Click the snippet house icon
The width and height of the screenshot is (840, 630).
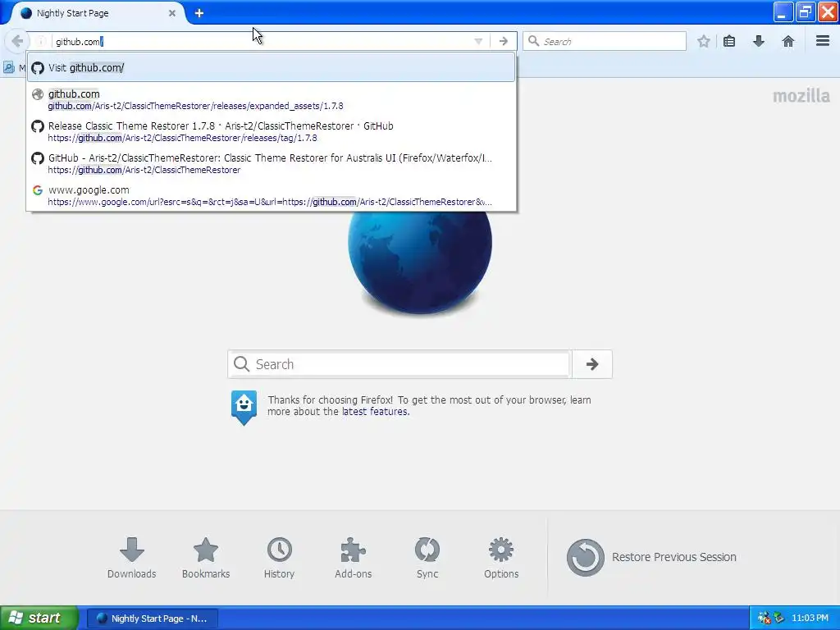(x=244, y=407)
